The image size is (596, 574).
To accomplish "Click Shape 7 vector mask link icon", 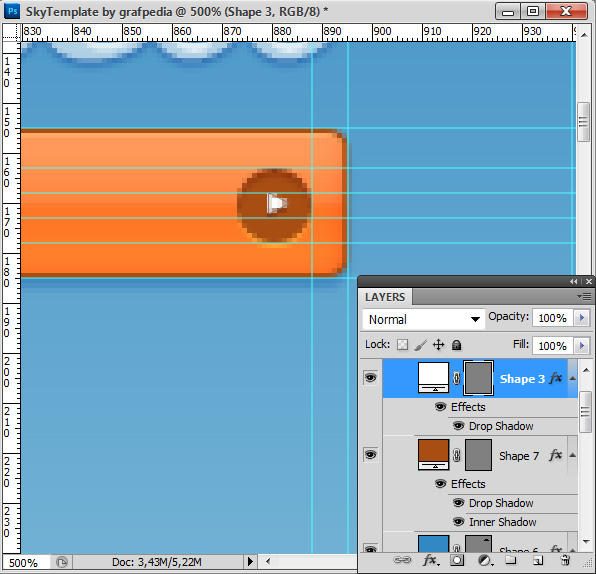I will tap(457, 455).
